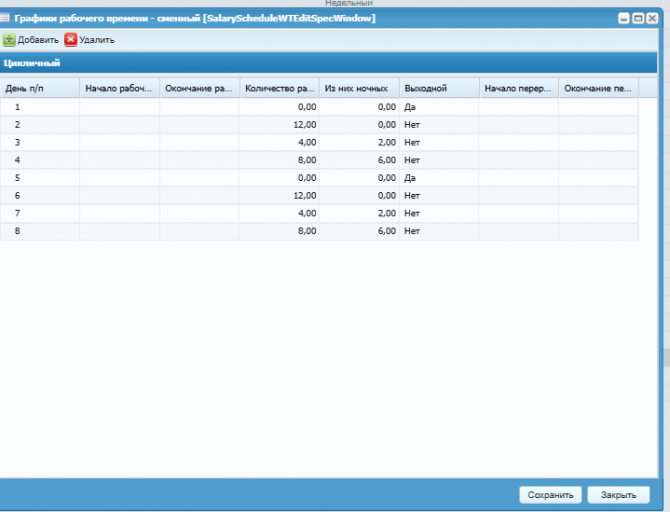Click the red Удалить cross icon
This screenshot has height=512, width=670.
[71, 40]
